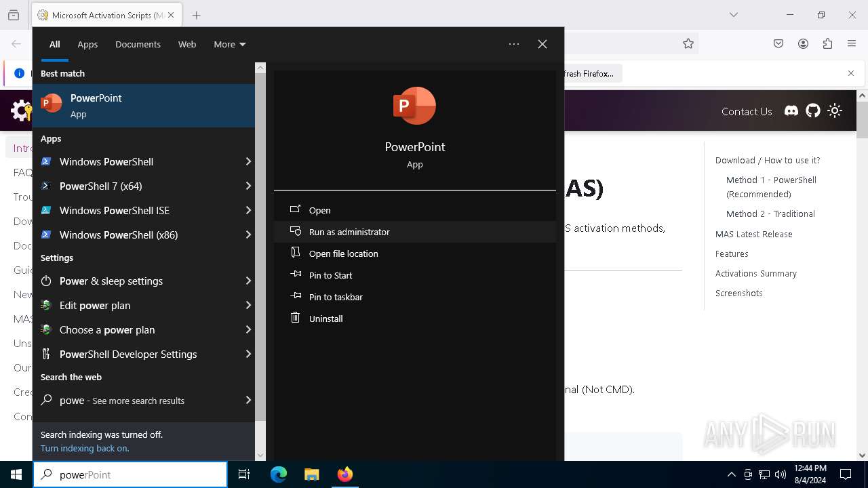Click Task View icon on taskbar
Viewport: 868px width, 488px height.
pyautogui.click(x=244, y=474)
